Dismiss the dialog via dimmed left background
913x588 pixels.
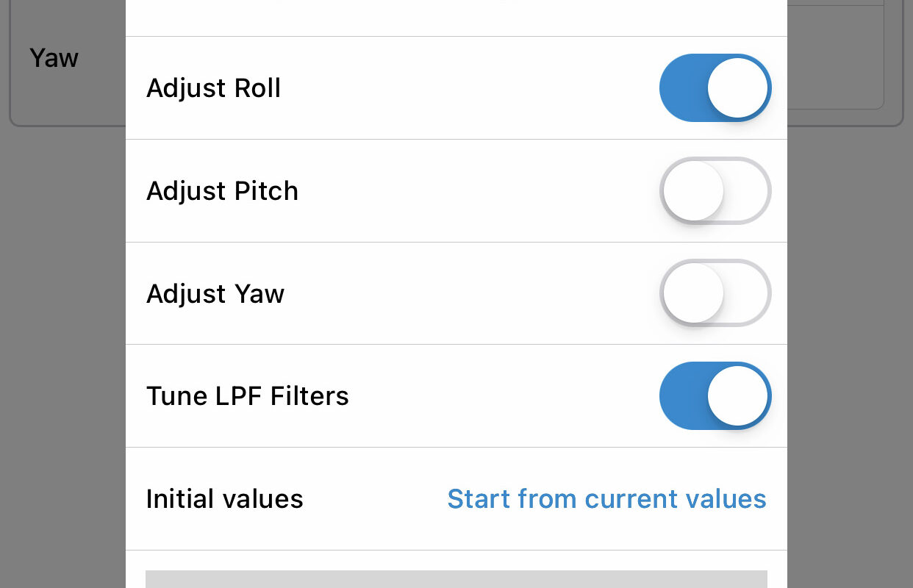(62, 353)
